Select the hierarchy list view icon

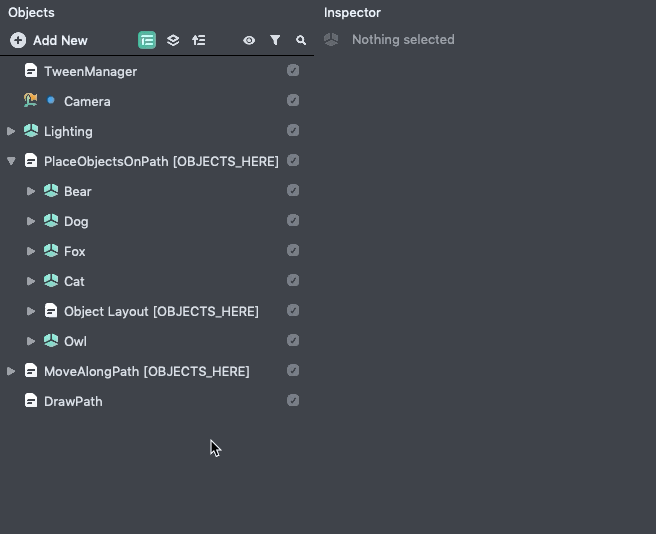(147, 40)
